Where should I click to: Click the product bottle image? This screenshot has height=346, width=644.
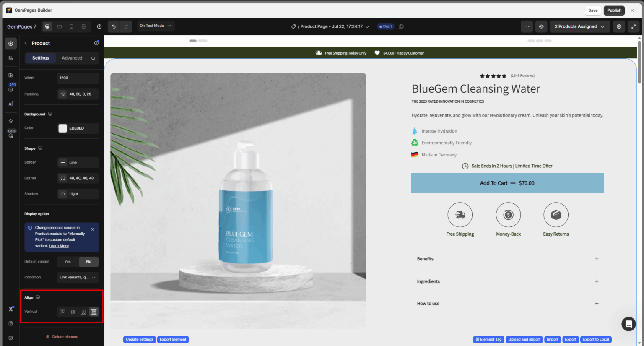click(238, 201)
